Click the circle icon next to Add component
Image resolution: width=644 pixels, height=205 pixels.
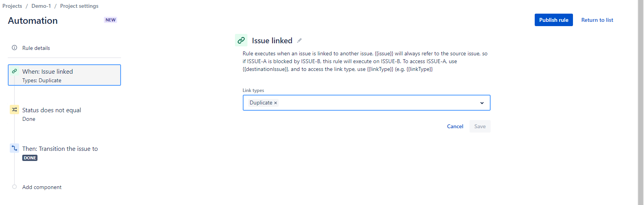point(14,187)
